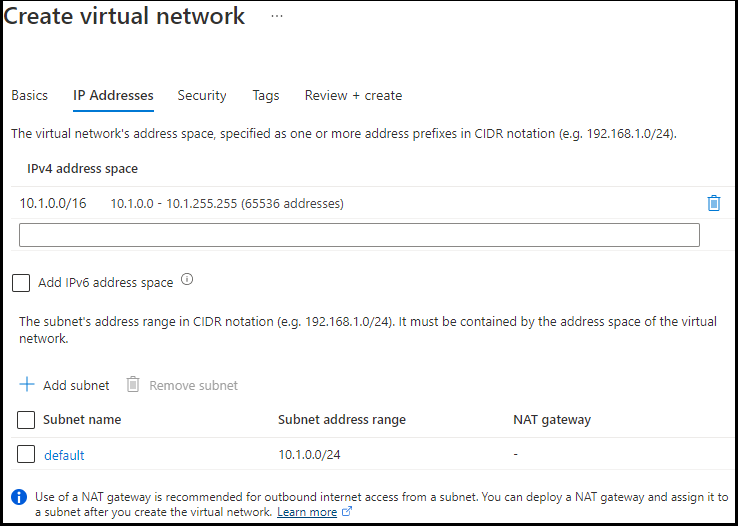
Task: Open the Security tab
Action: 202,96
